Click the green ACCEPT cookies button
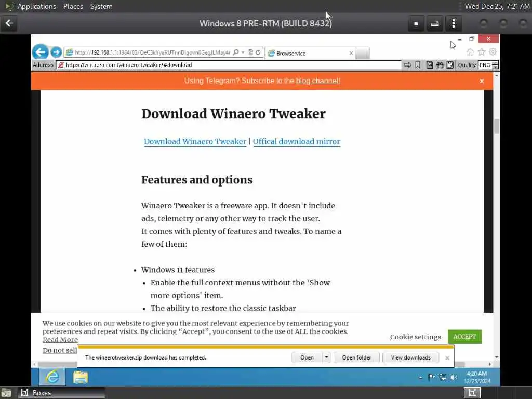 pos(464,337)
